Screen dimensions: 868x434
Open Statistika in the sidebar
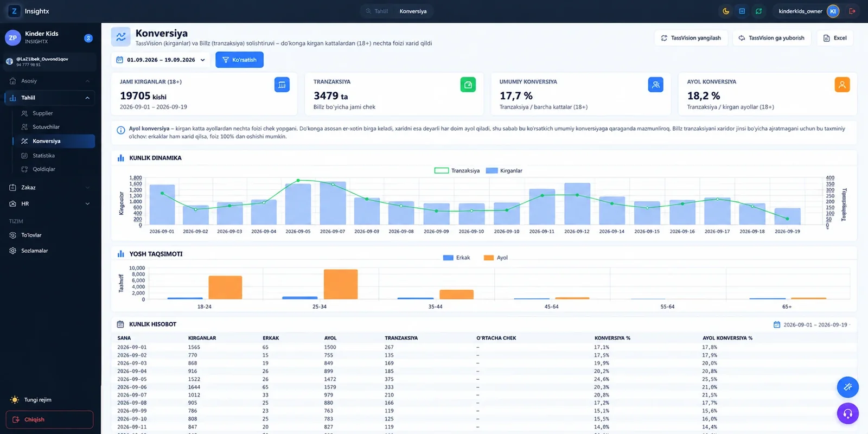click(x=43, y=156)
